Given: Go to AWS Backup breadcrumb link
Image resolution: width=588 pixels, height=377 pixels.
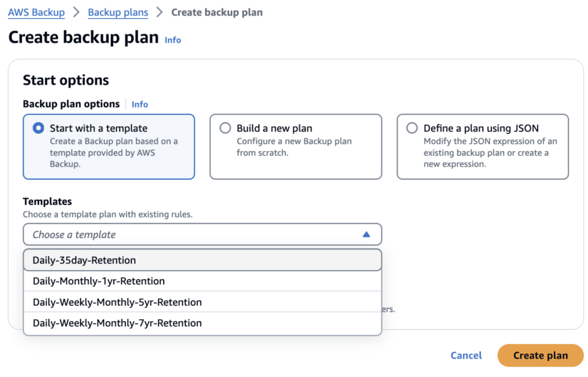Looking at the screenshot, I should [x=36, y=12].
